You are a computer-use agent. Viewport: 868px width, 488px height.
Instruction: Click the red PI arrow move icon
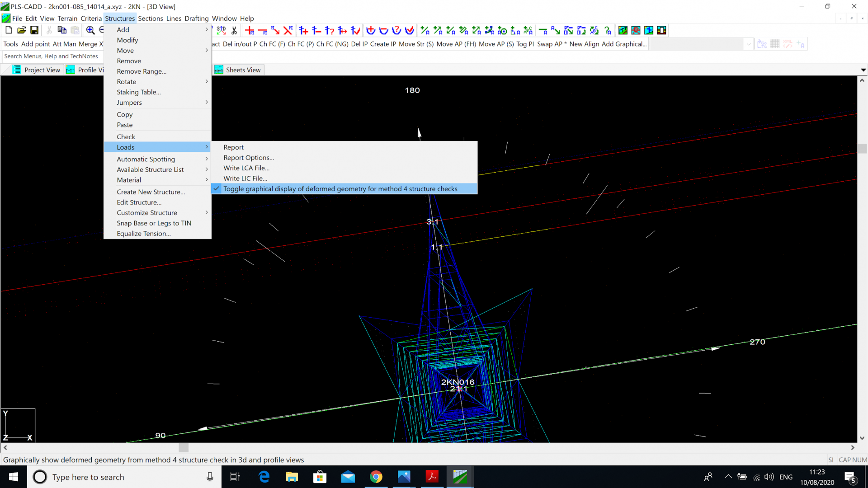(x=275, y=30)
